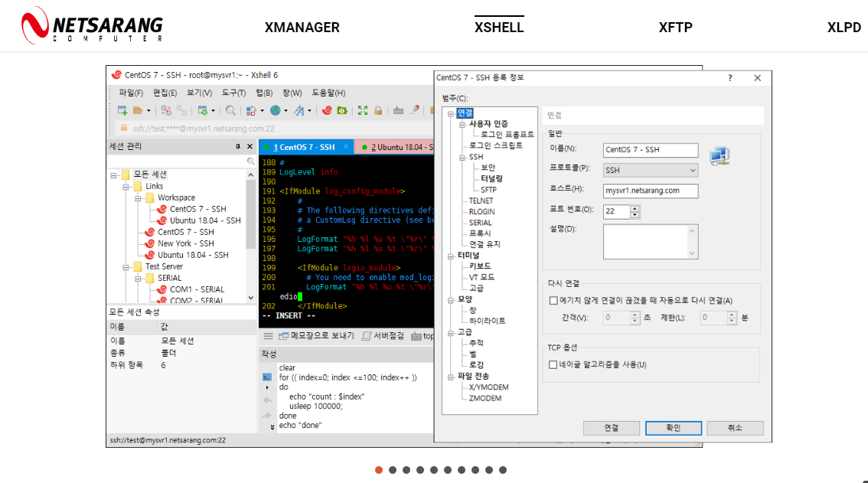This screenshot has height=483, width=868.
Task: Collapse the 파일 전송 category in dialog tree
Action: (451, 377)
